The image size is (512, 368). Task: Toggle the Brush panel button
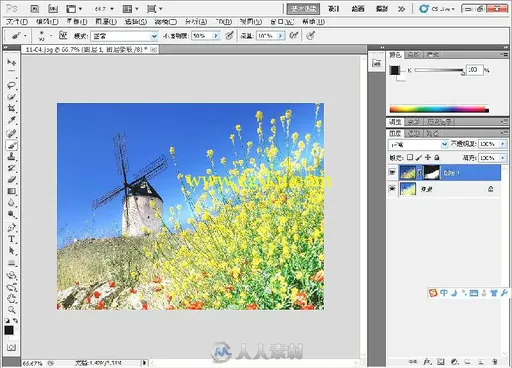pyautogui.click(x=63, y=35)
